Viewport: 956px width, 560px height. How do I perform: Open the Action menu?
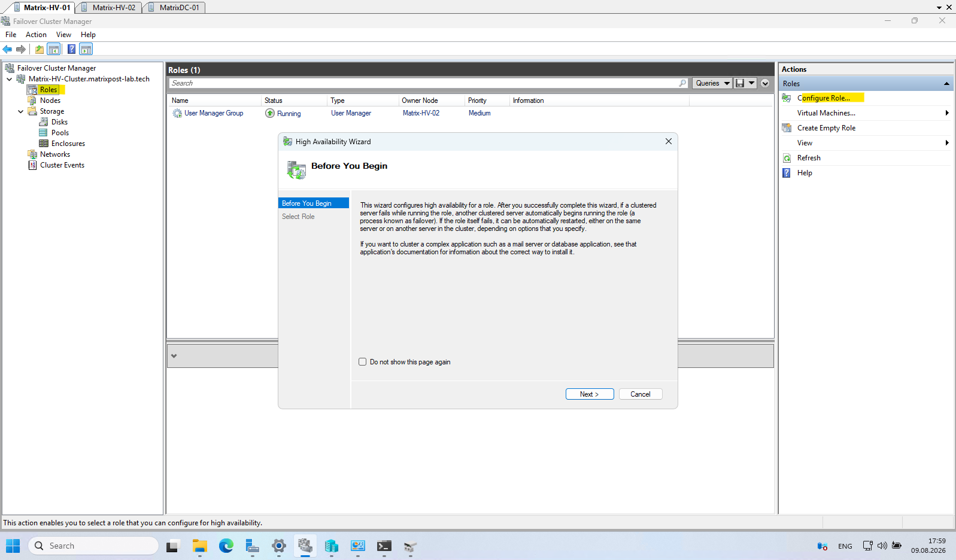(36, 35)
